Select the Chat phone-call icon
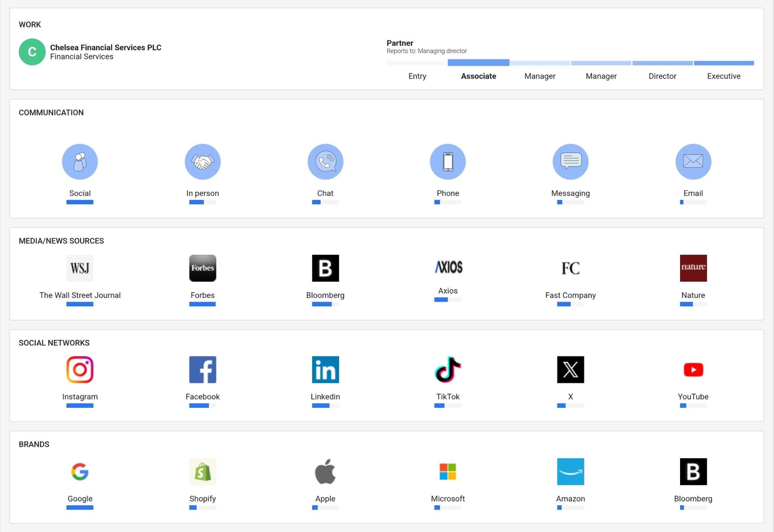This screenshot has height=532, width=774. (x=325, y=162)
